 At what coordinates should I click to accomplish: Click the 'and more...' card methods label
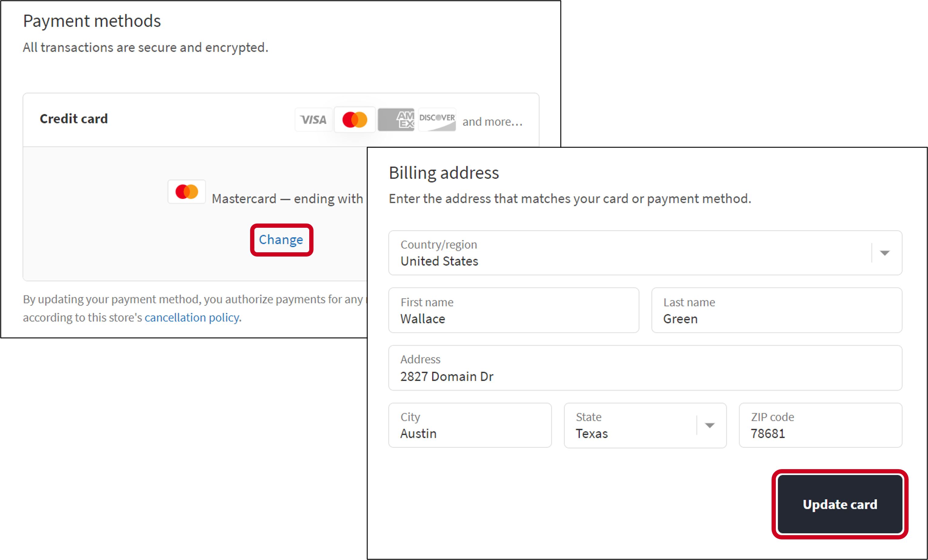pyautogui.click(x=492, y=121)
